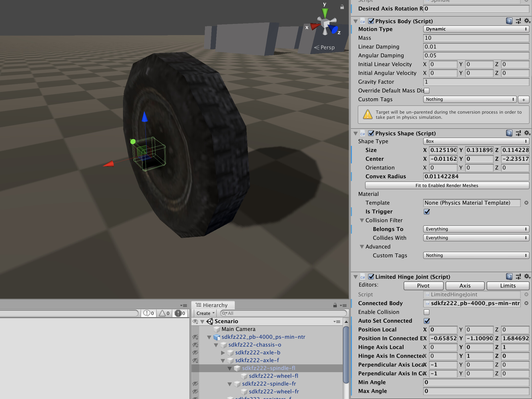Enable the Enable Collision checkbox
The image size is (532, 399).
(x=426, y=312)
